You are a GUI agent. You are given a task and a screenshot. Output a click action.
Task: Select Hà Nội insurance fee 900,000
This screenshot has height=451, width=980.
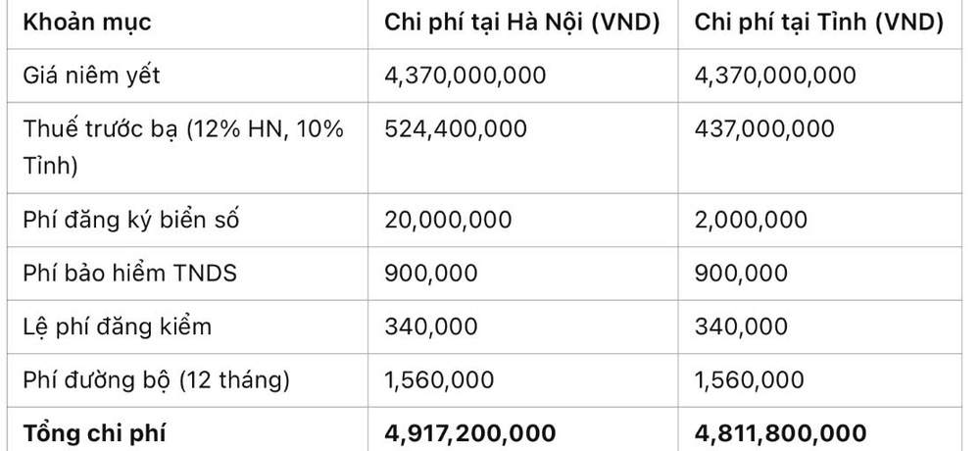tap(430, 274)
